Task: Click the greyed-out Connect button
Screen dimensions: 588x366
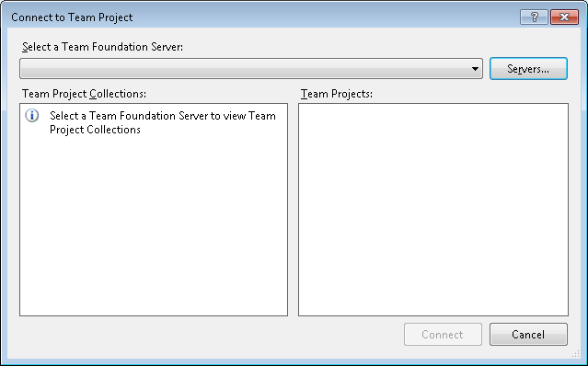Action: coord(443,334)
